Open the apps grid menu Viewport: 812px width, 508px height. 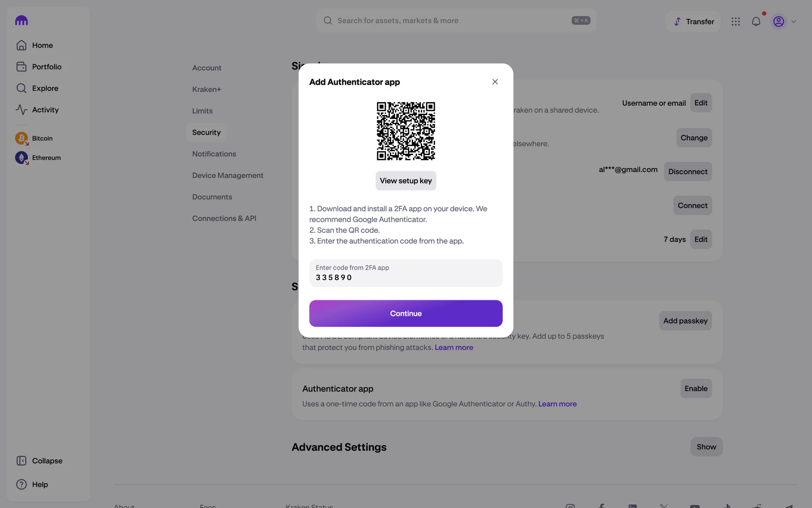(735, 22)
